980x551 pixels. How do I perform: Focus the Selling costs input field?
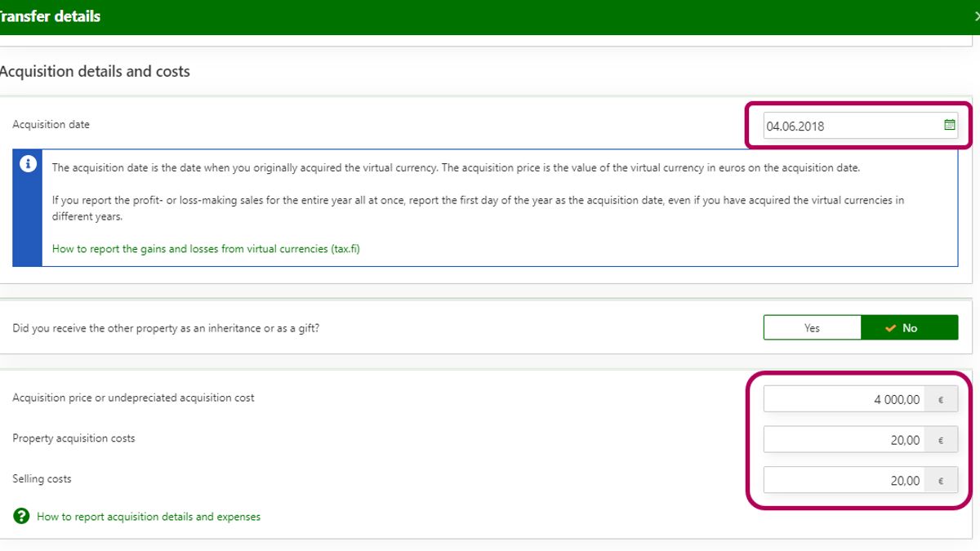[x=844, y=481]
